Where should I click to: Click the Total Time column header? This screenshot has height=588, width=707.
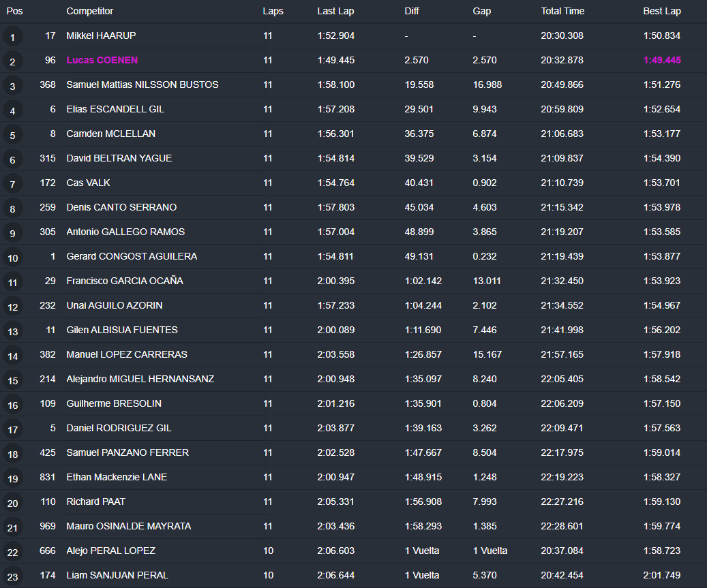click(562, 11)
